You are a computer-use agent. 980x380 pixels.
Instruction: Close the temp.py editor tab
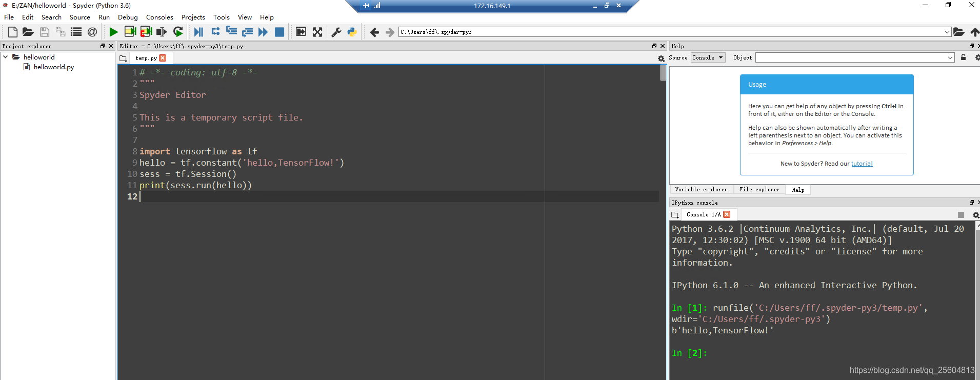pyautogui.click(x=163, y=58)
